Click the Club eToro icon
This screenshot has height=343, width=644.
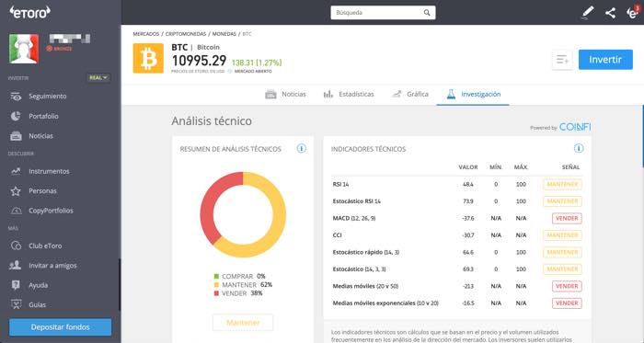point(16,246)
